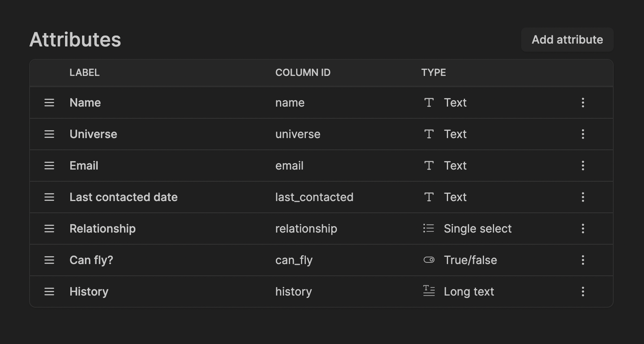Click the drag handle for History row
The image size is (644, 344).
tap(49, 292)
